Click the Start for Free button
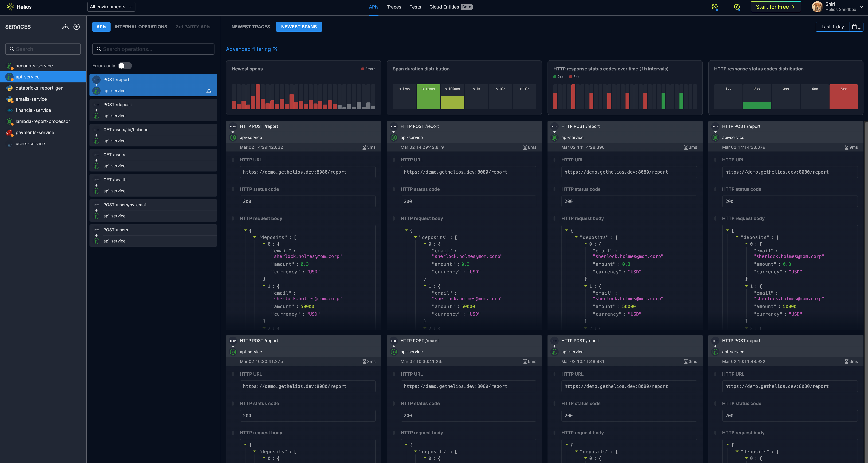Image resolution: width=868 pixels, height=463 pixels. pyautogui.click(x=775, y=7)
